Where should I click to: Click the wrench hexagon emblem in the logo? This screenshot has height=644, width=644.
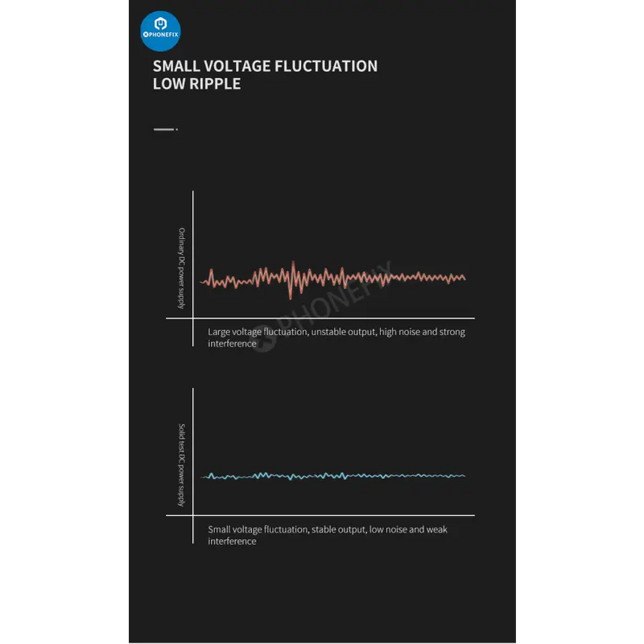159,22
